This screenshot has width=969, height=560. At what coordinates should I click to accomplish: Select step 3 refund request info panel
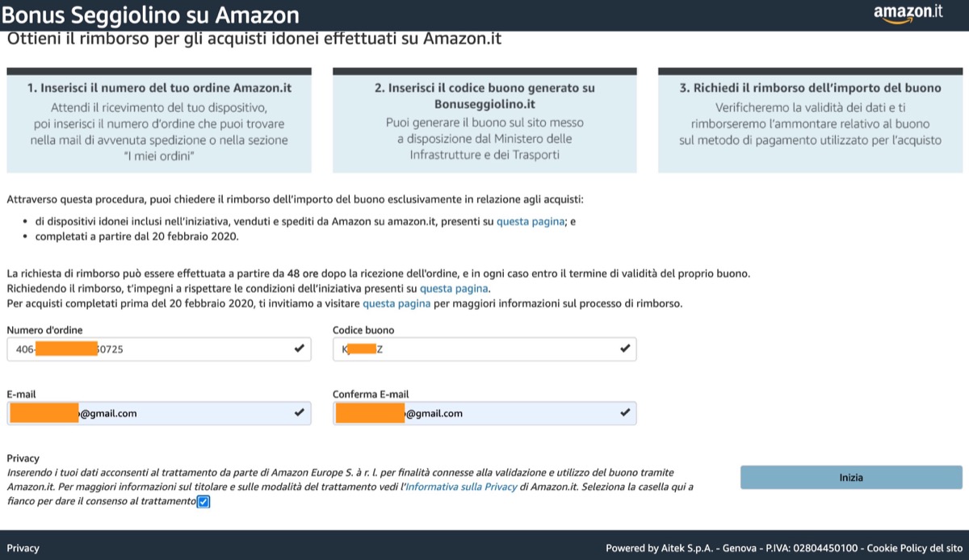(x=810, y=120)
